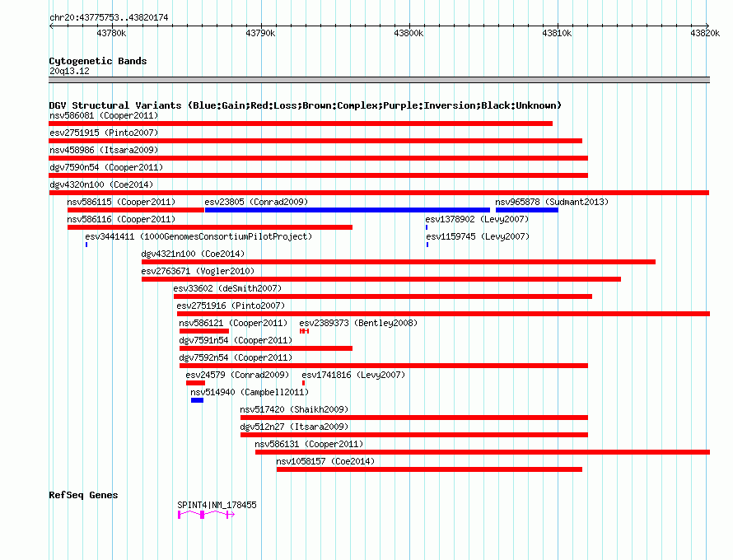
Task: Click the blue nsv514940 (Campbell2011) gain bar
Action: 198,400
